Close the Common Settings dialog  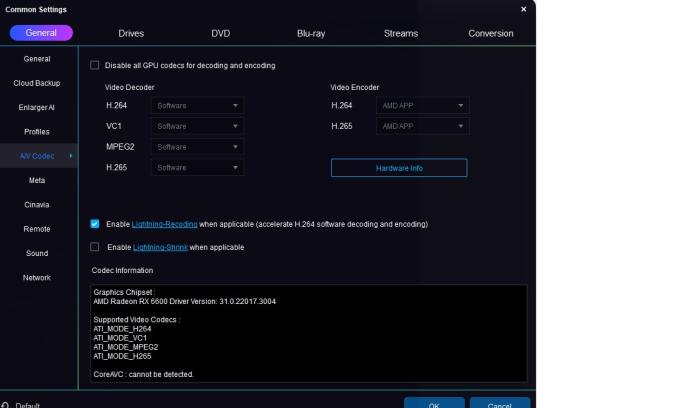523,9
